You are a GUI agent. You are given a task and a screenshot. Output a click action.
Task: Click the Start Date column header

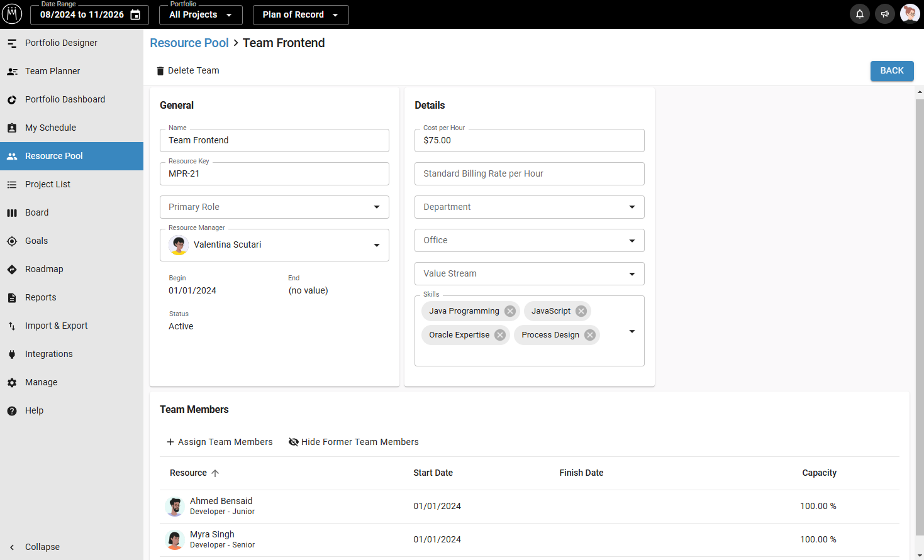coord(433,473)
